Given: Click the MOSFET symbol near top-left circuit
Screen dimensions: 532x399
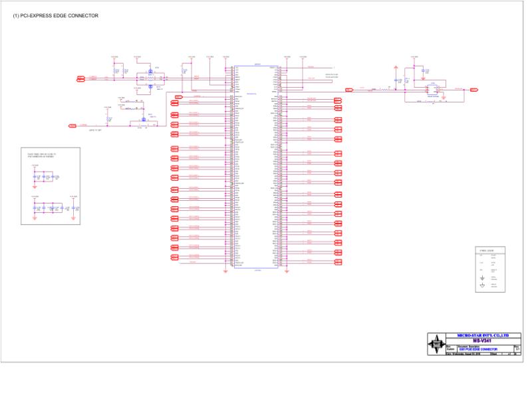Looking at the screenshot, I should (x=150, y=72).
